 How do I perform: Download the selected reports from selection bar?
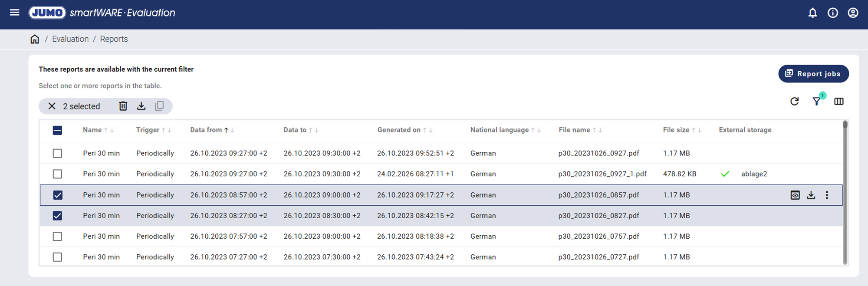pyautogui.click(x=141, y=106)
